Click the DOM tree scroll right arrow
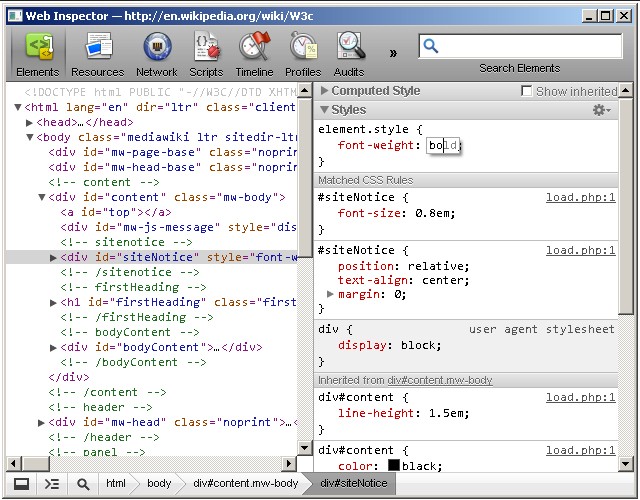640x500 pixels. pos(289,464)
